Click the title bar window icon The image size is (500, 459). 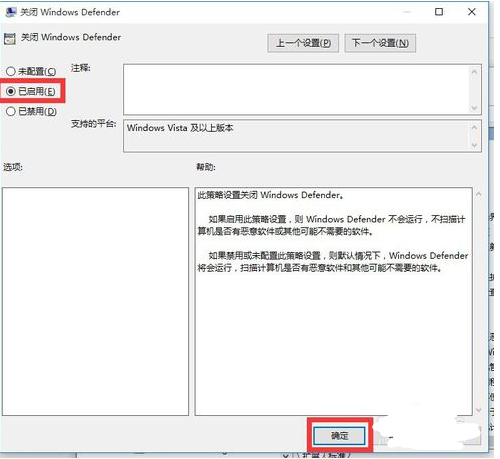[11, 12]
